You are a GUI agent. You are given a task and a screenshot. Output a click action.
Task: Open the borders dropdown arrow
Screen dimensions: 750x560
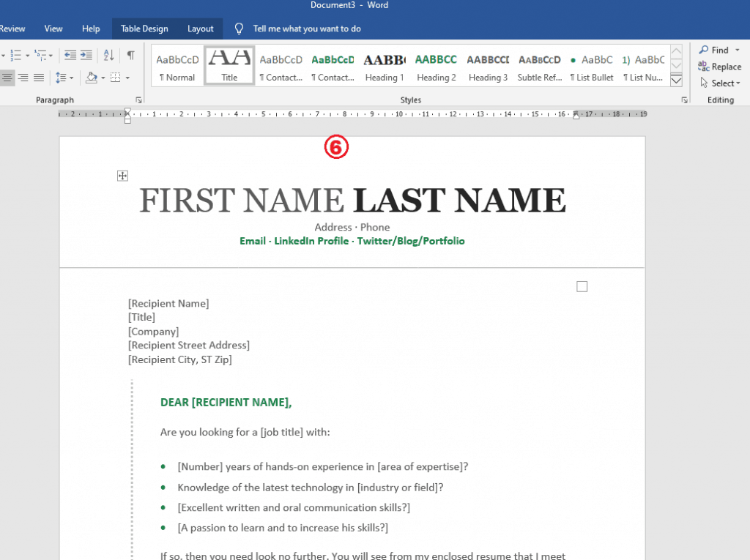127,78
